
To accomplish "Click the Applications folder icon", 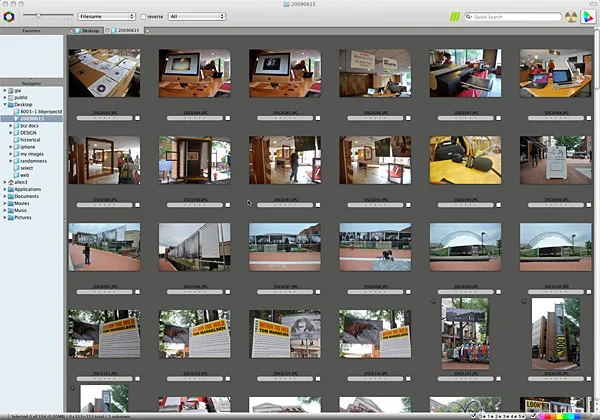I will (11, 189).
